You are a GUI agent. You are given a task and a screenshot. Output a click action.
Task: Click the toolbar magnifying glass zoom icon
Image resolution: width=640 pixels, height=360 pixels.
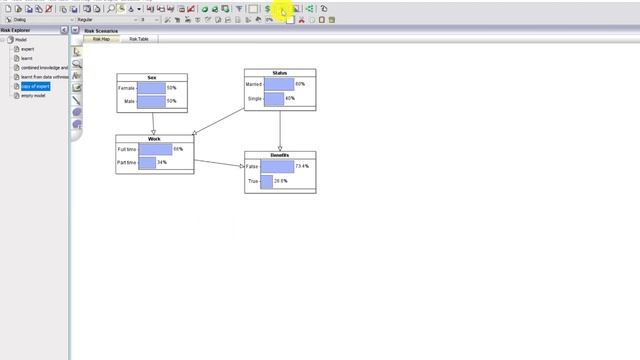(x=111, y=9)
